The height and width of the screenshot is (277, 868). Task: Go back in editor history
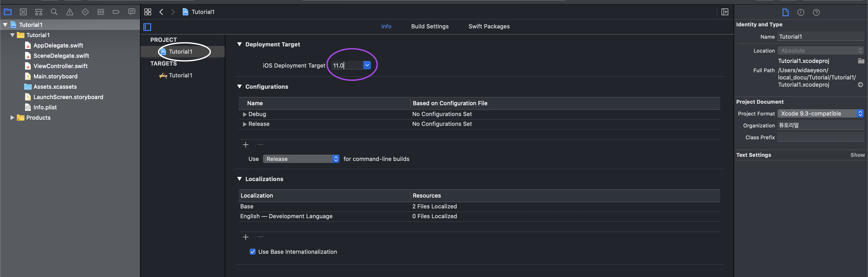tap(161, 12)
